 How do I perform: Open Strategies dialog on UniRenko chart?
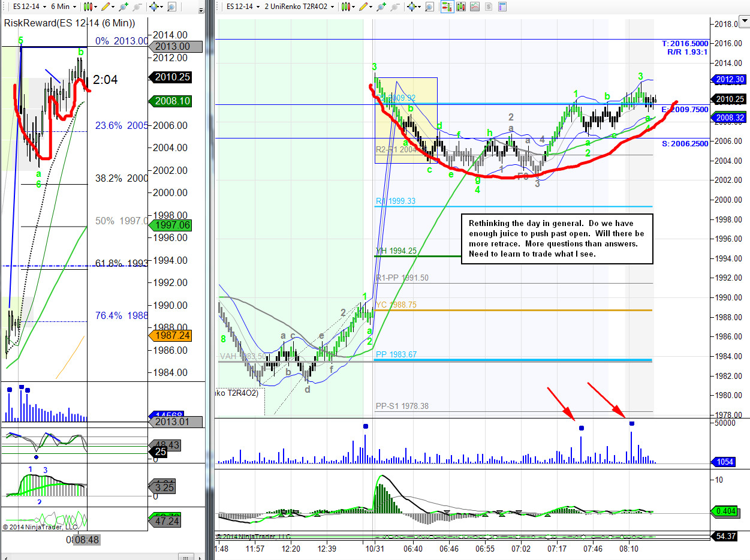tap(488, 7)
